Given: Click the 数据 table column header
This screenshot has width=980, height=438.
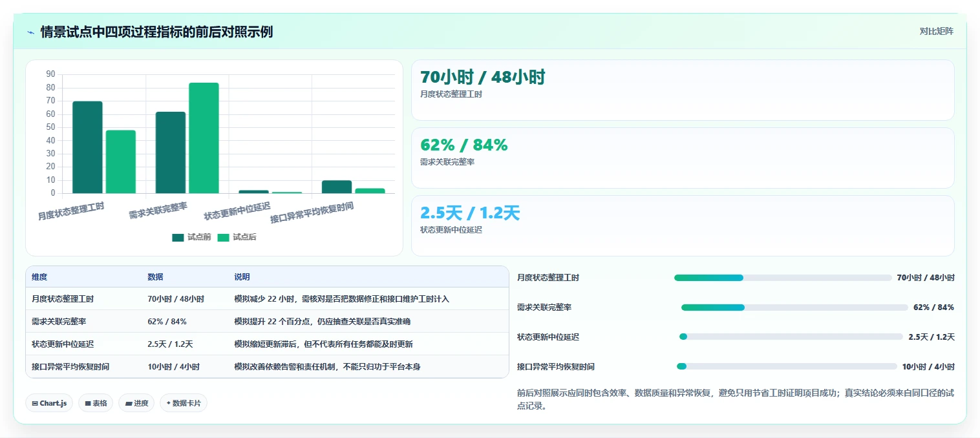Looking at the screenshot, I should tap(155, 277).
